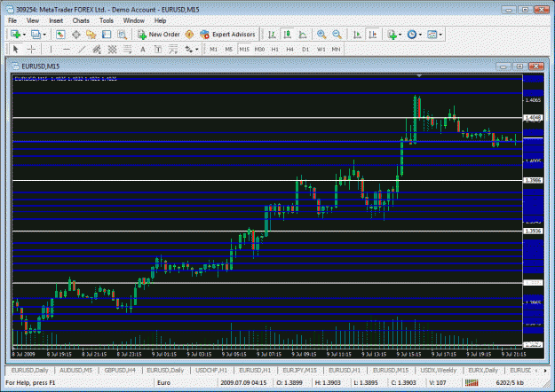Viewport: 555px width, 392px height.
Task: Switch chart to Bar Chart mode
Action: click(272, 35)
